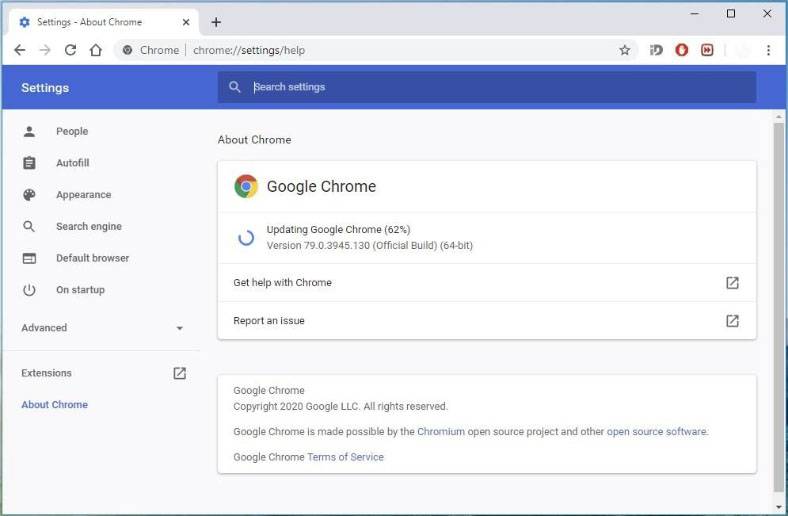This screenshot has width=788, height=516.
Task: Open Get help with Chrome
Action: tap(486, 283)
